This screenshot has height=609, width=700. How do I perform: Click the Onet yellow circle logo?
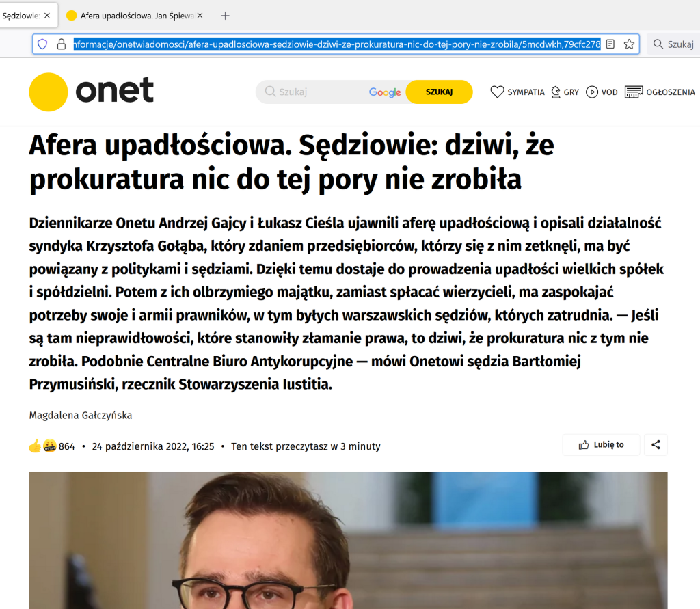click(49, 92)
